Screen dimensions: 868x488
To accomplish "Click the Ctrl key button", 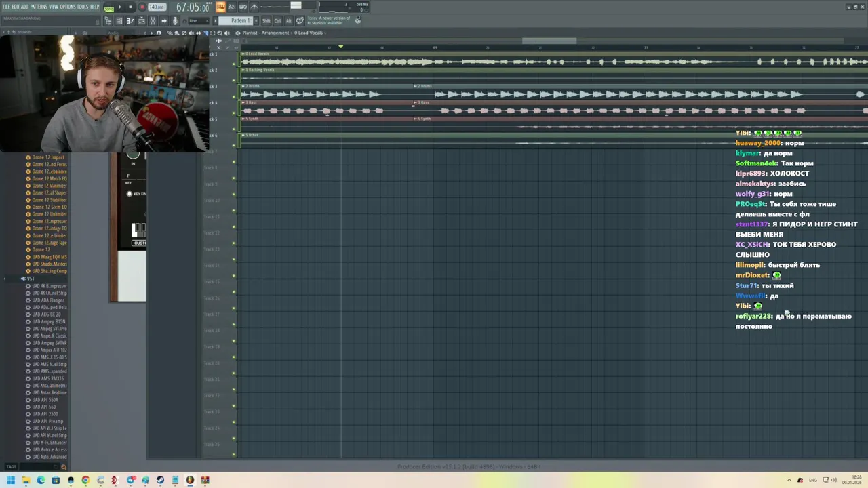I will click(x=277, y=21).
